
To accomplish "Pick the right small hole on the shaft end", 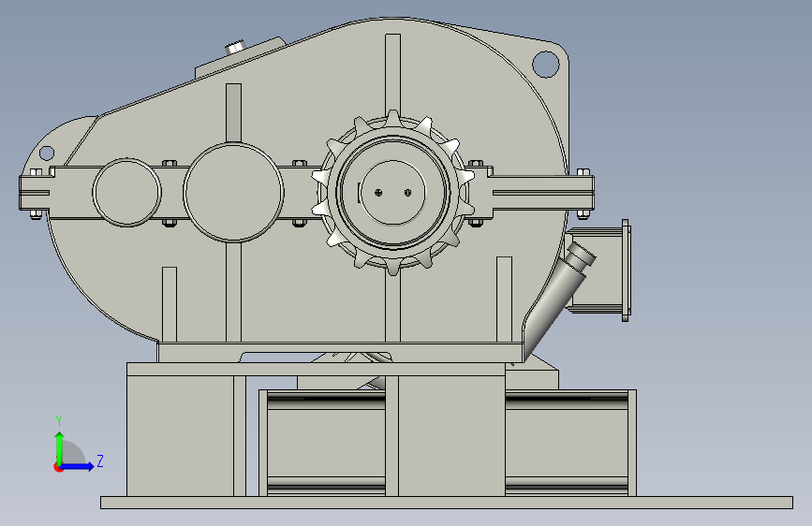I will click(407, 193).
